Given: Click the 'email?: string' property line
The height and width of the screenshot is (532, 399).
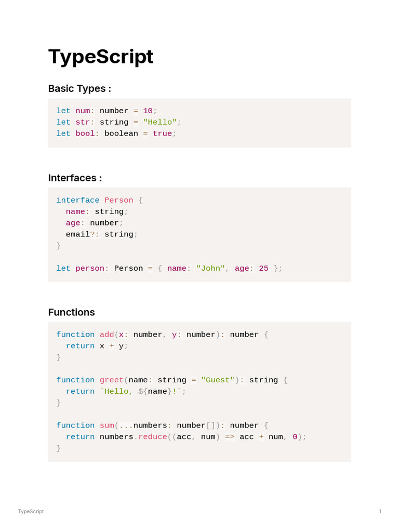Looking at the screenshot, I should 102,234.
